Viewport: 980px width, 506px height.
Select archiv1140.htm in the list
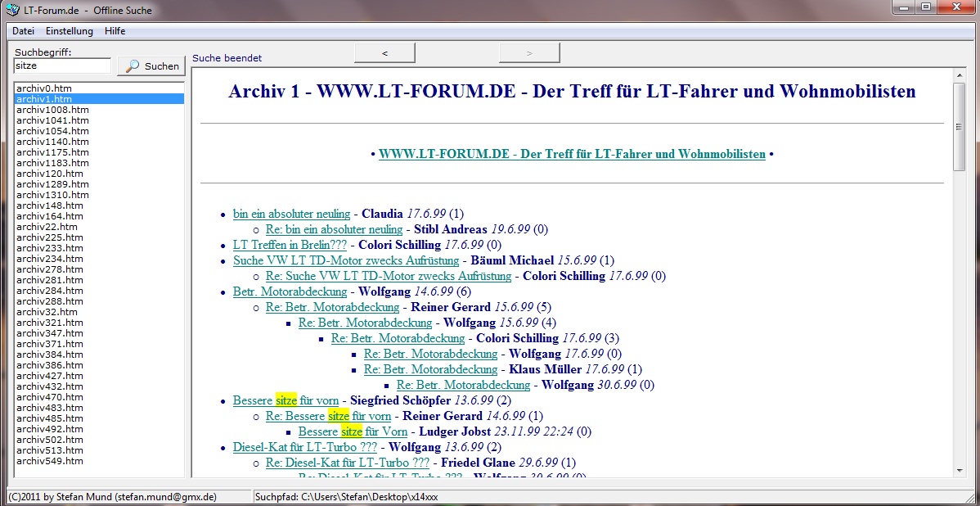click(99, 142)
